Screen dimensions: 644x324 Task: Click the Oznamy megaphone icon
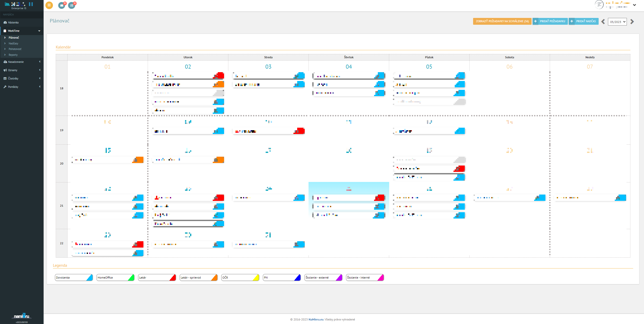pyautogui.click(x=5, y=70)
